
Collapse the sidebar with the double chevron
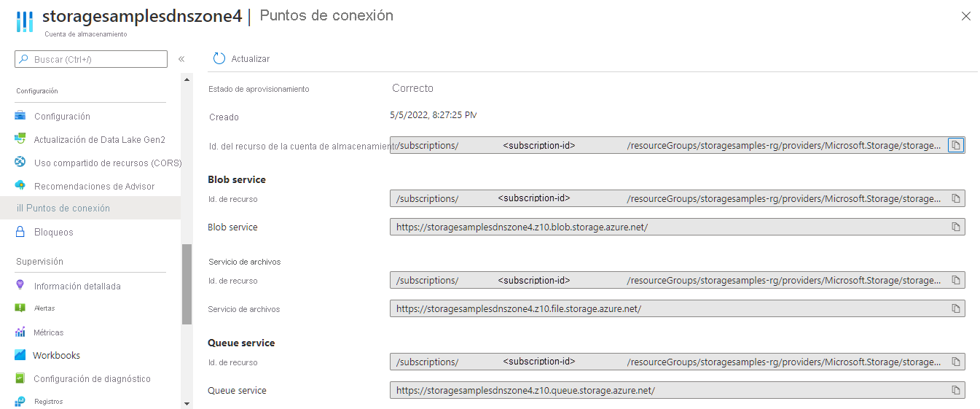181,59
